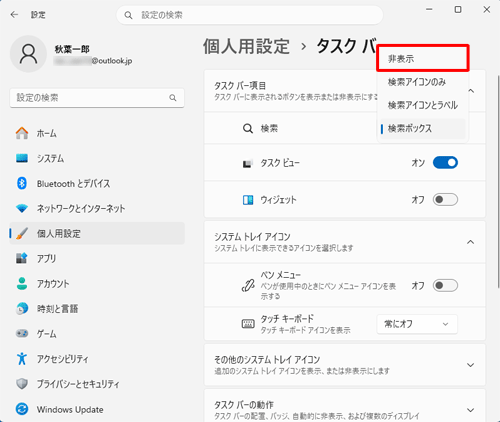
Task: Select 検索アイコンとラベル option
Action: tap(423, 105)
